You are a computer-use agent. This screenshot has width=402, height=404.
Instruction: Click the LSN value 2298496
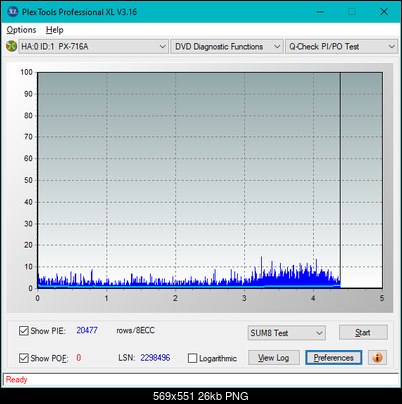[x=155, y=358]
